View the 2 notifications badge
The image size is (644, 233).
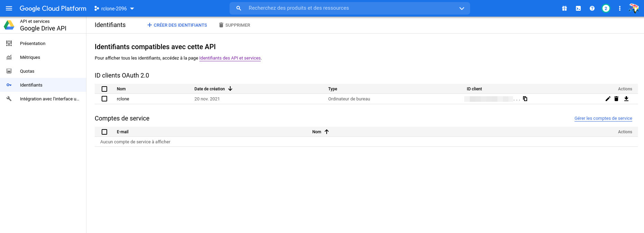pyautogui.click(x=606, y=8)
